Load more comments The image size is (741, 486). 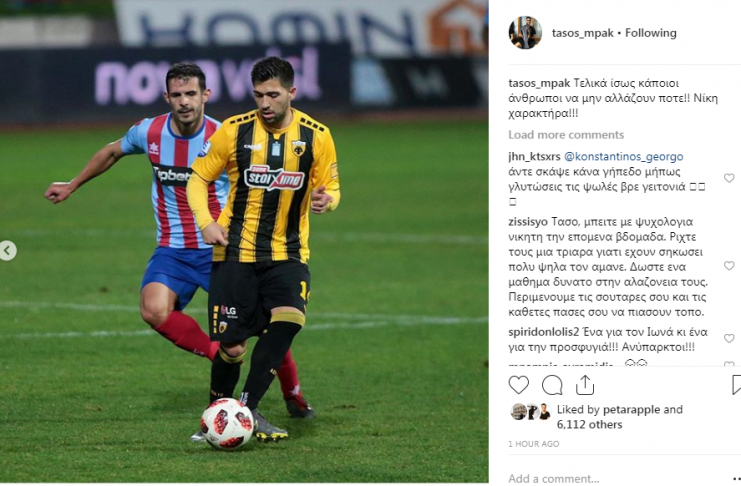tap(566, 135)
